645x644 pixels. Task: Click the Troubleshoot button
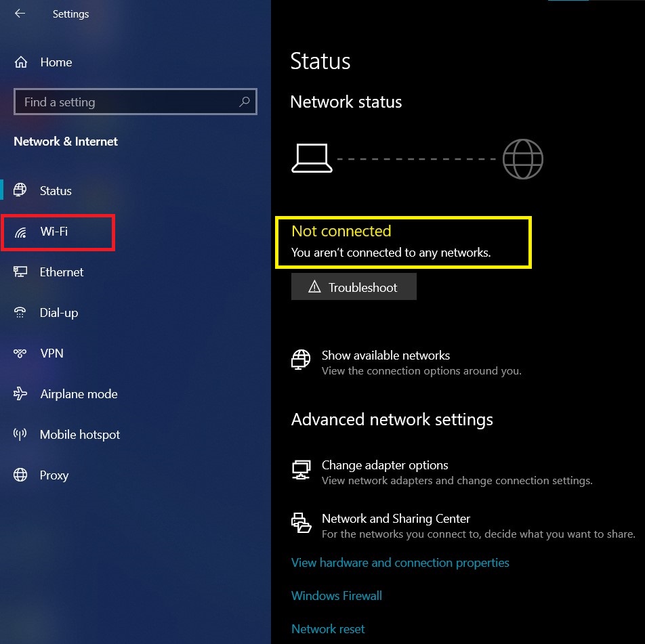coord(354,286)
